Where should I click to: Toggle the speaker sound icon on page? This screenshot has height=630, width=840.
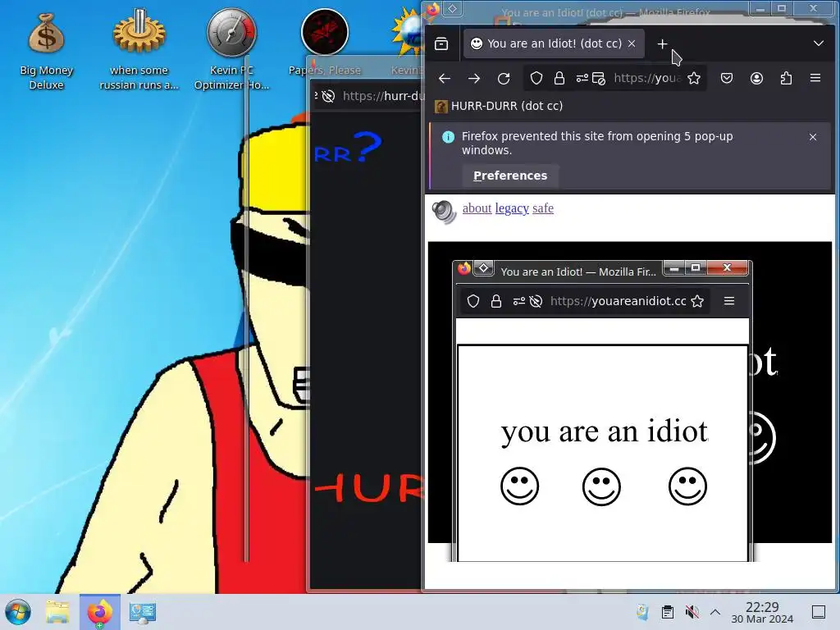(x=444, y=212)
